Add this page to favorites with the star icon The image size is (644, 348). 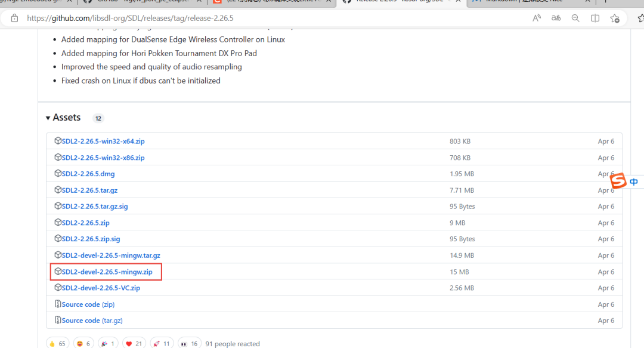[615, 18]
